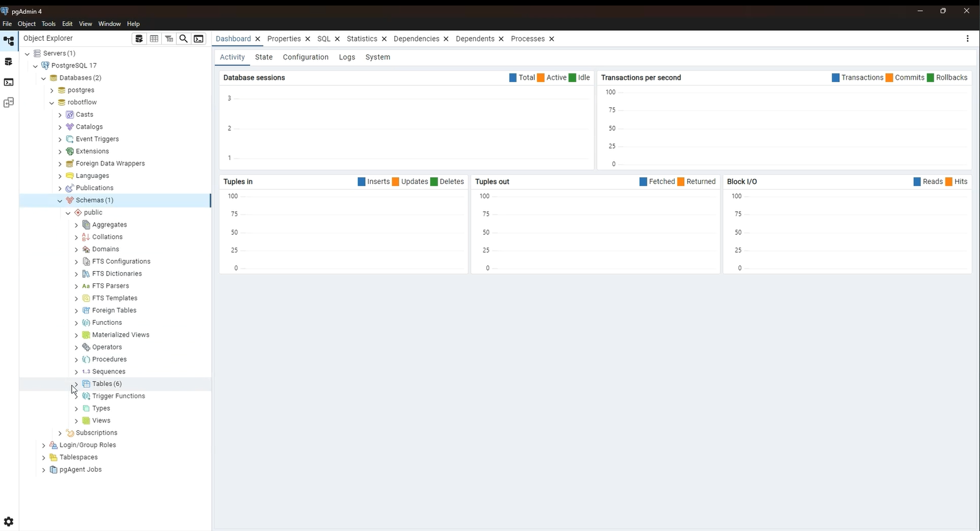This screenshot has height=531, width=980.
Task: Expand the postgres database node
Action: pyautogui.click(x=52, y=90)
